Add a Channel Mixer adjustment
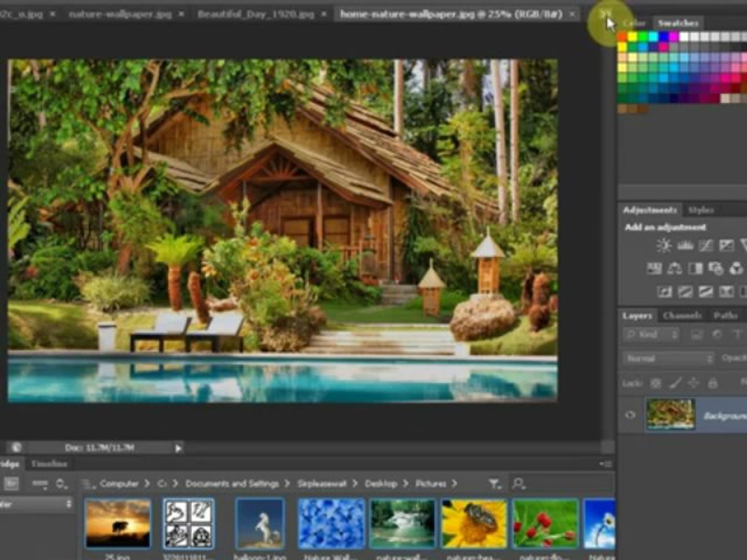 pos(737,268)
